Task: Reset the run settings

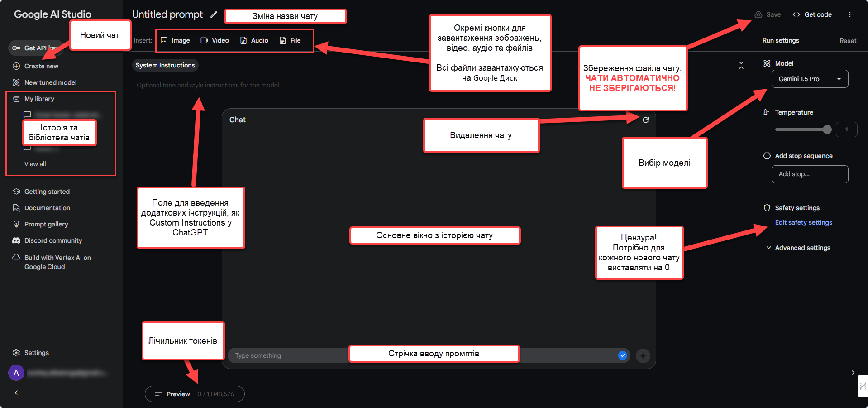Action: coord(848,41)
